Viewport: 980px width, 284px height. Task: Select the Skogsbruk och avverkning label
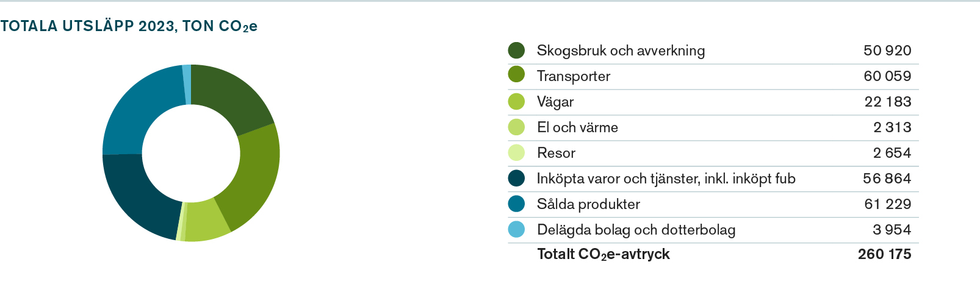621,51
